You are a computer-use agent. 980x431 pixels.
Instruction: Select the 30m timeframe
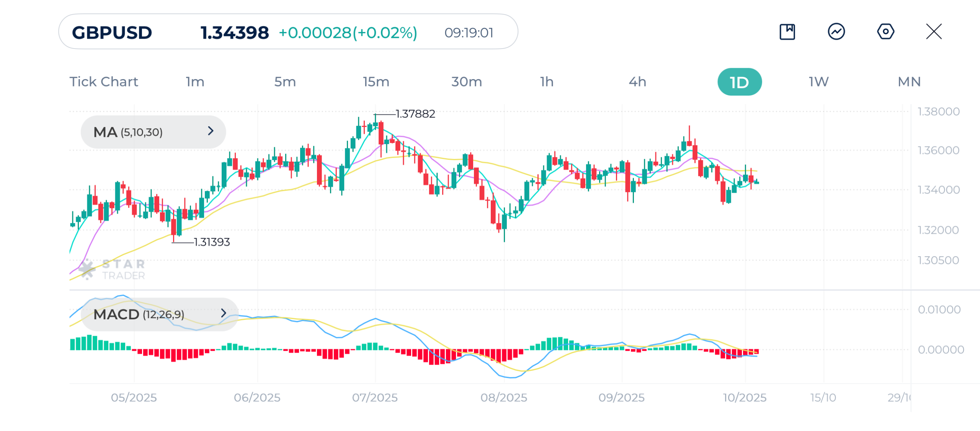pos(466,82)
